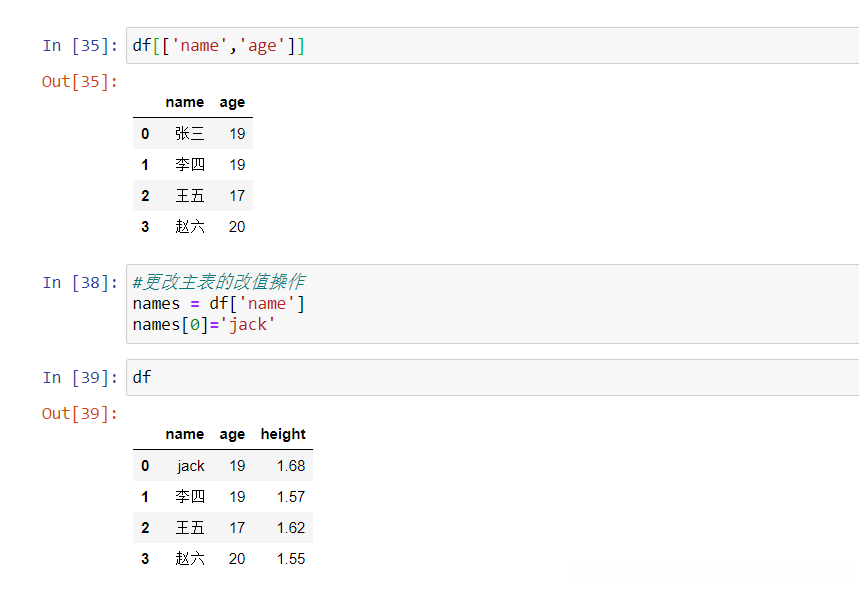Select the In [38] prompt label
Image resolution: width=859 pixels, height=590 pixels.
80,283
